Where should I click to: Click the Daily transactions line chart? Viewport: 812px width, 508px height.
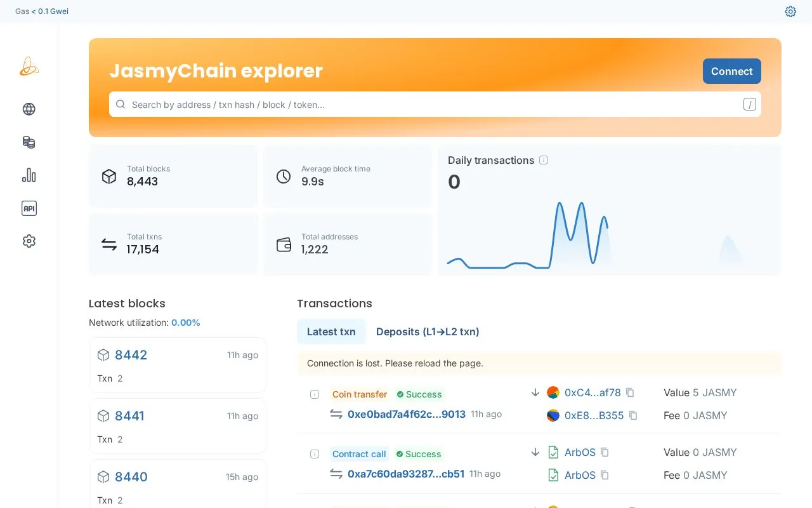click(x=609, y=234)
